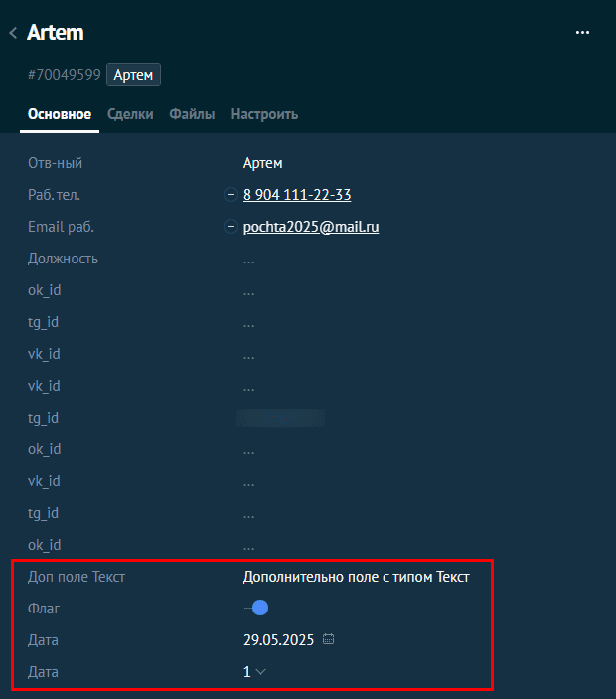This screenshot has width=616, height=699.
Task: Open the Настроить tab
Action: tap(264, 114)
